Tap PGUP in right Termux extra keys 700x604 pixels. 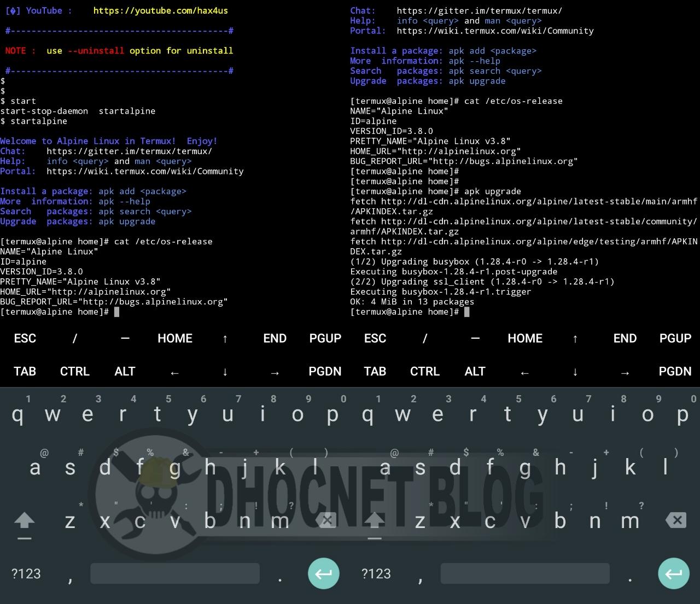click(675, 338)
